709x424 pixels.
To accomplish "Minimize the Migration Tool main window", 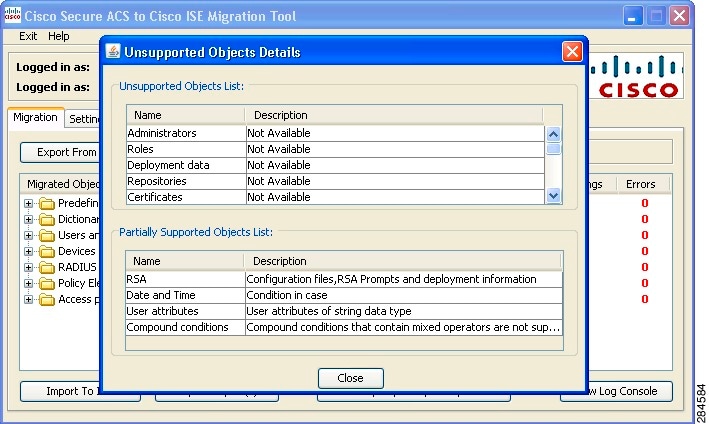I will tap(633, 16).
